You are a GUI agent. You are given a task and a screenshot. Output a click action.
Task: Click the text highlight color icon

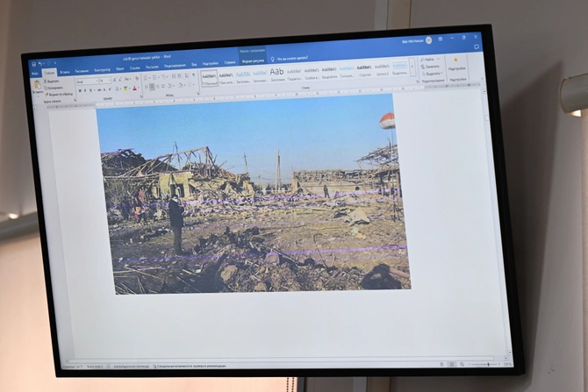point(125,89)
